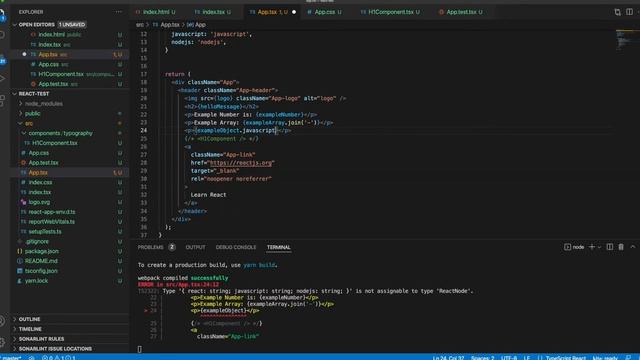Select language mode TypeScript React
The width and height of the screenshot is (640, 360).
coord(565,358)
